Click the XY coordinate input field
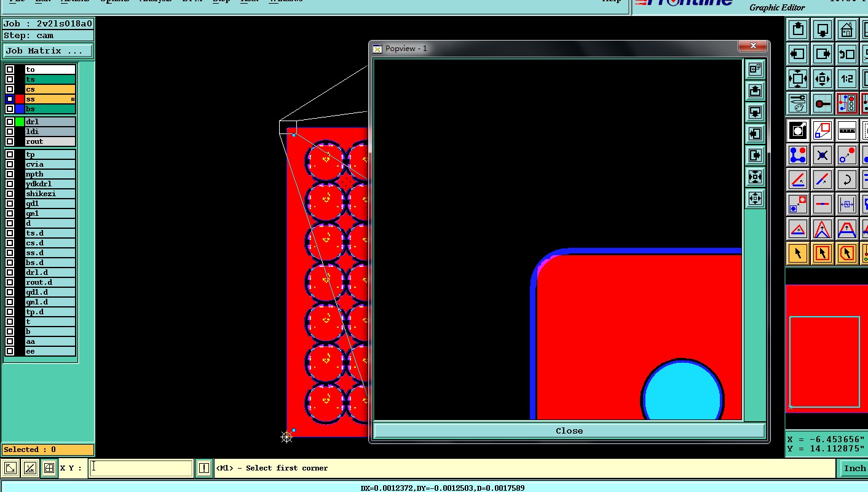 click(x=141, y=468)
